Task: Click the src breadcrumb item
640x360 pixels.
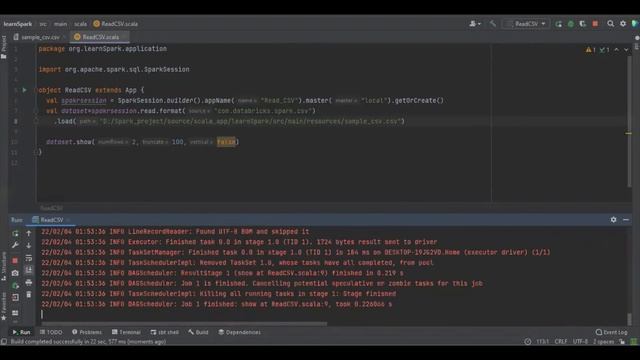Action: [x=43, y=24]
